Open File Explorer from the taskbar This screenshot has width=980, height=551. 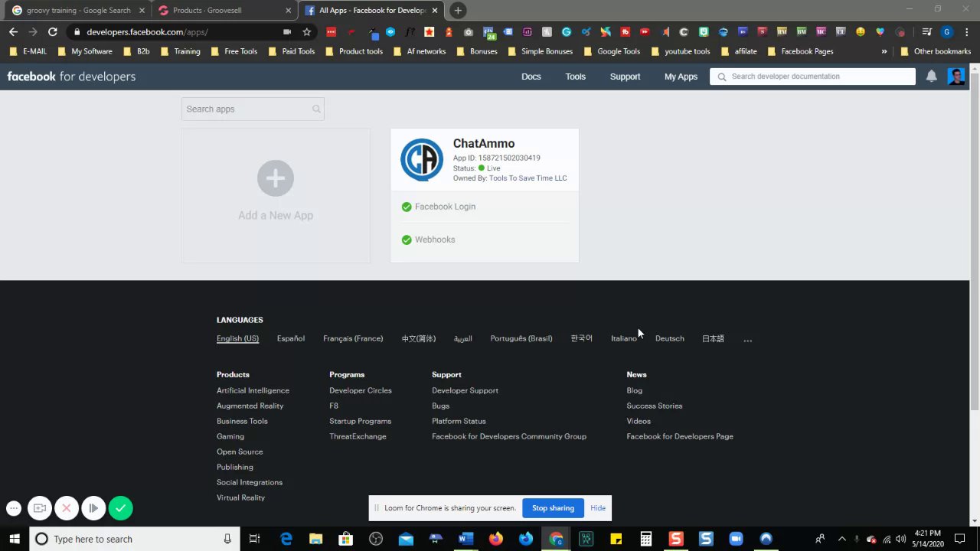(316, 539)
